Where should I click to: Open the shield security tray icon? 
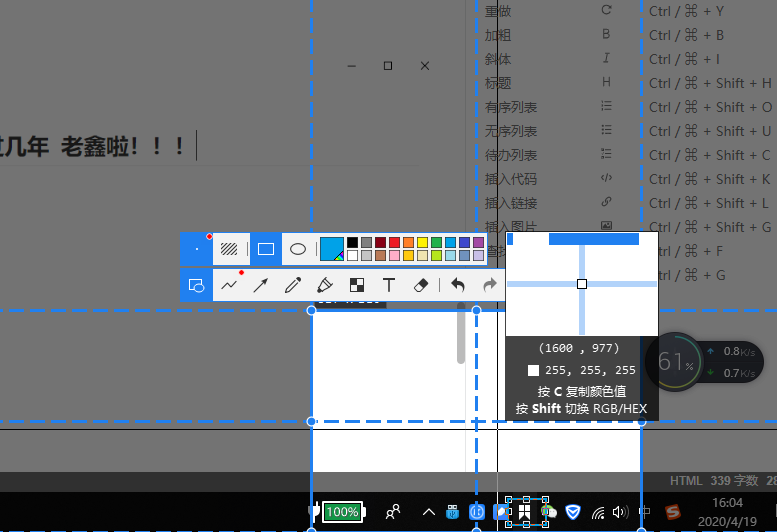tap(573, 512)
